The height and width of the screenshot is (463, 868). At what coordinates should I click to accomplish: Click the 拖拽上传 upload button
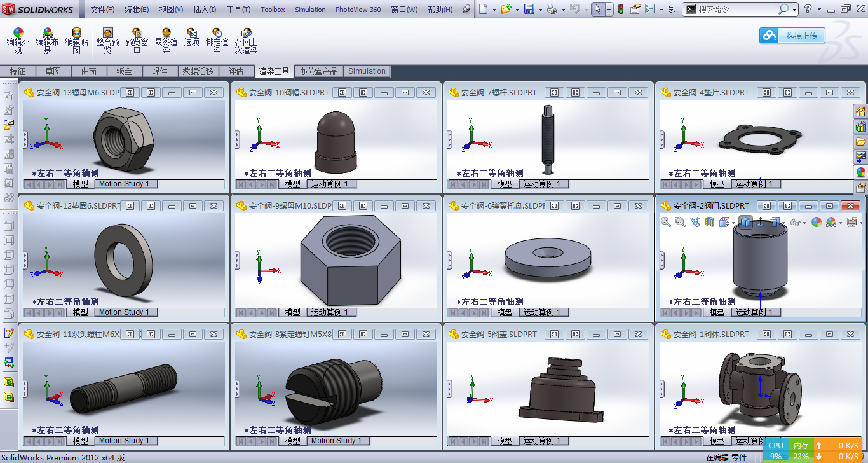point(792,36)
